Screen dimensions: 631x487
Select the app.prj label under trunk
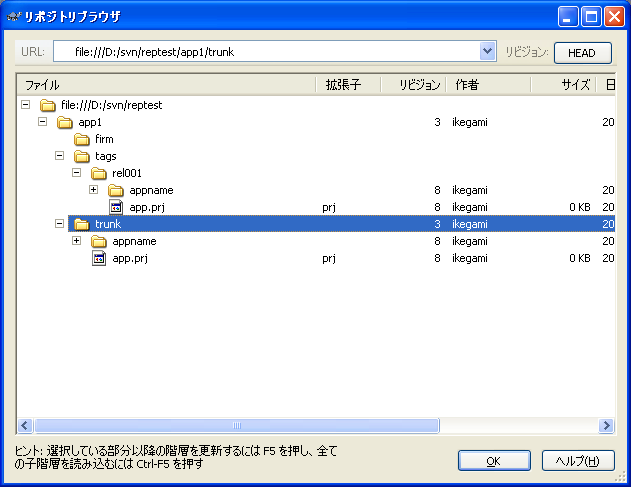coord(130,258)
